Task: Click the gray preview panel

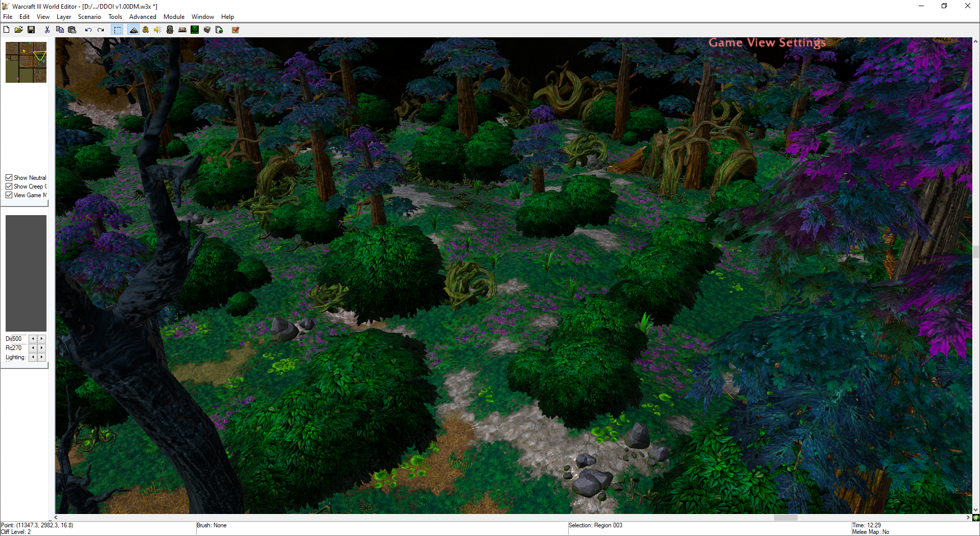Action: pyautogui.click(x=26, y=273)
